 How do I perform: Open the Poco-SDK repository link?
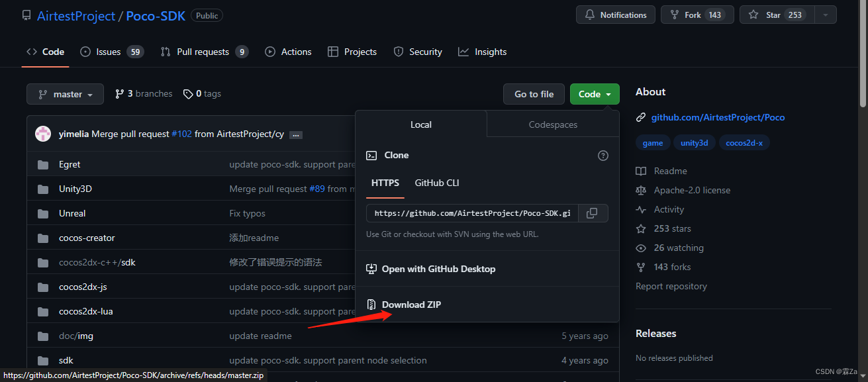[156, 16]
